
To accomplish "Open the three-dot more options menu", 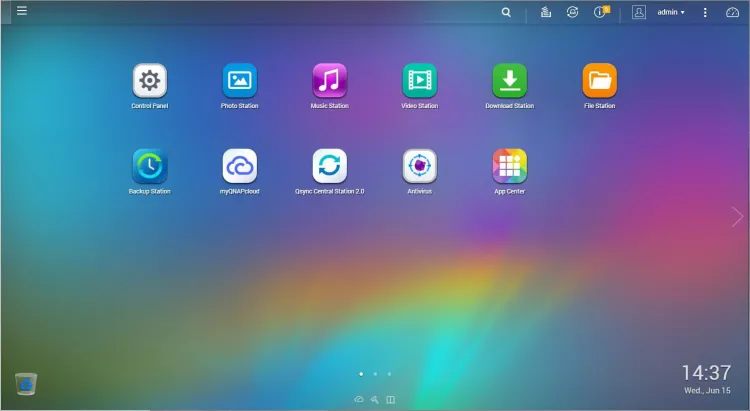I will (705, 13).
